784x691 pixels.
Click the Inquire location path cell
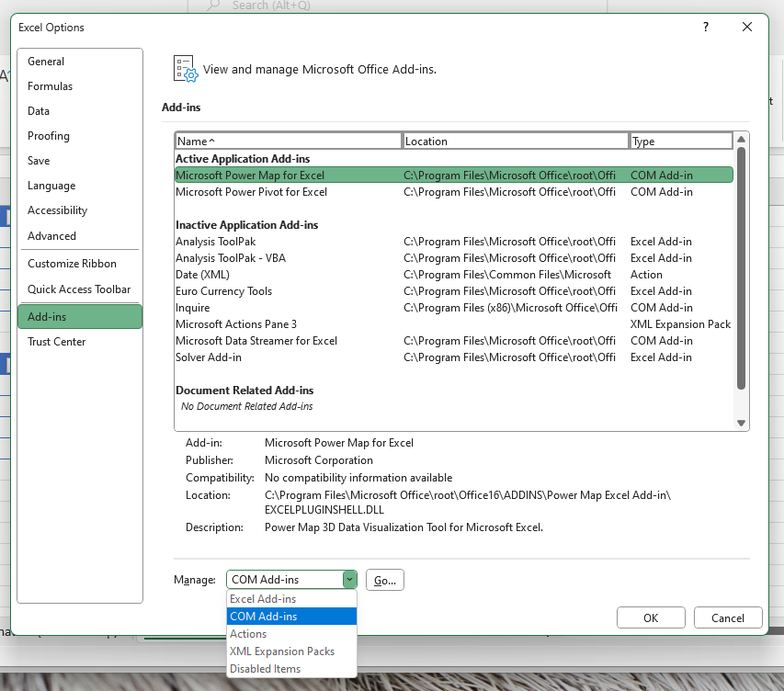click(510, 308)
